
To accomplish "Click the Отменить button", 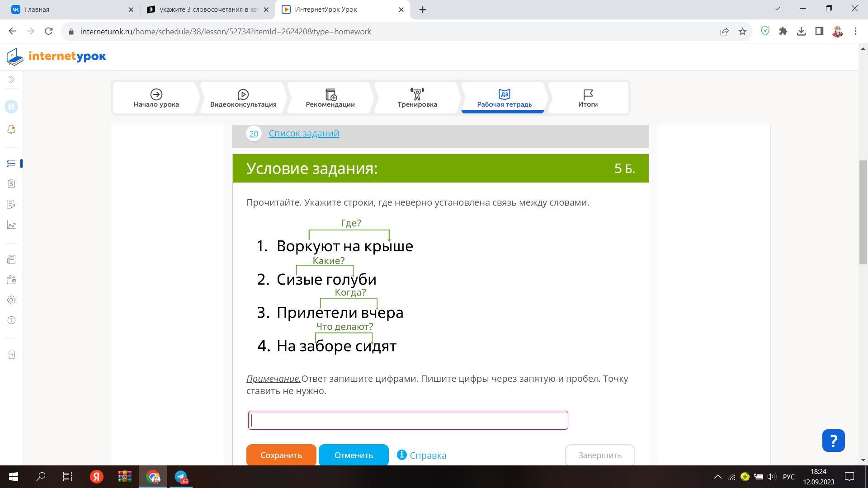I will click(x=353, y=455).
